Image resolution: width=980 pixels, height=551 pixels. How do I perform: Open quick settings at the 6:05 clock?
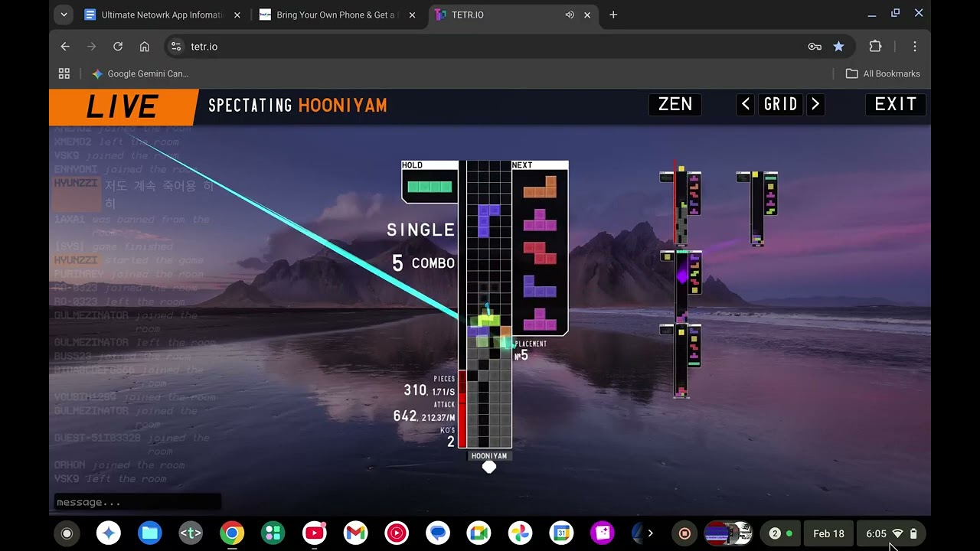(x=891, y=533)
